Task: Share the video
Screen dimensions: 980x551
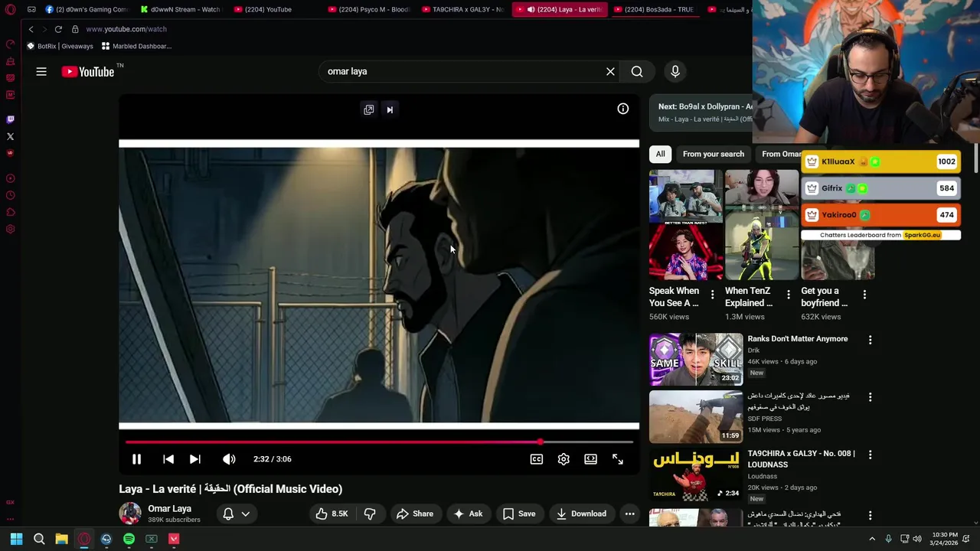Action: click(x=415, y=514)
